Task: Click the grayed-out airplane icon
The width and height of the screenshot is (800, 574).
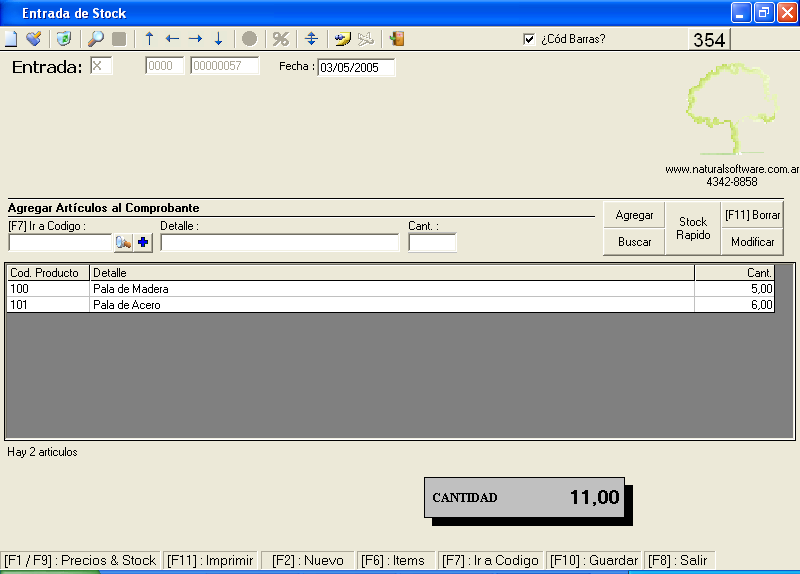Action: click(366, 39)
